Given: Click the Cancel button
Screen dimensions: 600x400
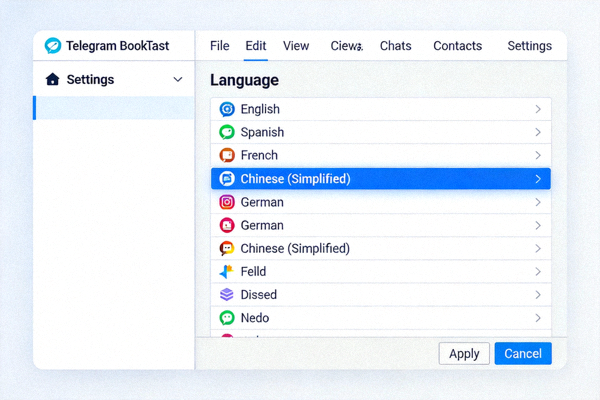Looking at the screenshot, I should tap(523, 353).
